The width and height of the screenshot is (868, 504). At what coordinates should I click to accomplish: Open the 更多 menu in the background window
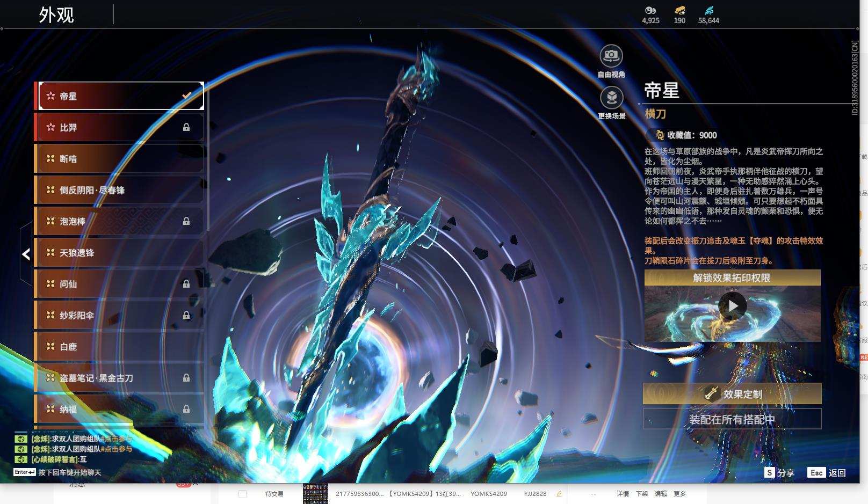pyautogui.click(x=679, y=494)
